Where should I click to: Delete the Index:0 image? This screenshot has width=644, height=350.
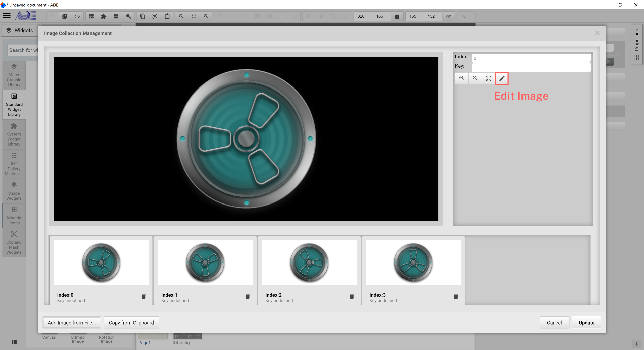point(144,296)
